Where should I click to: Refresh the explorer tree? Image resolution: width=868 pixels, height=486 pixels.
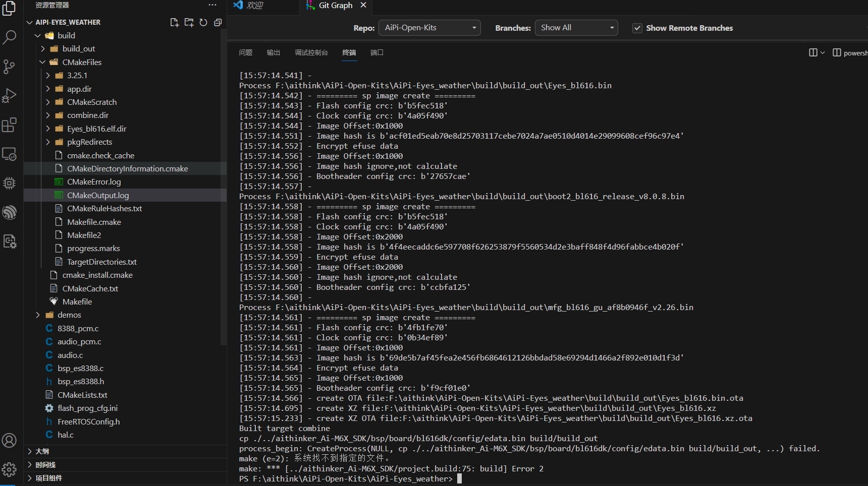(x=203, y=22)
